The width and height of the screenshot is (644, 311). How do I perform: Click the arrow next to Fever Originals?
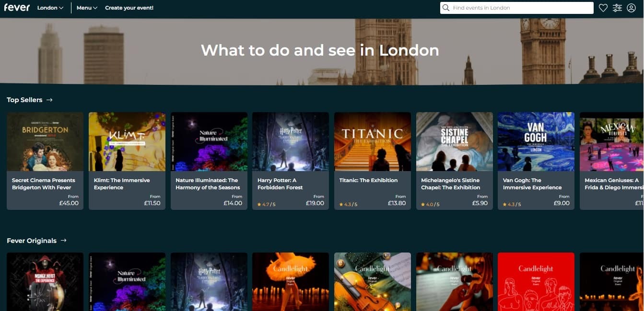pyautogui.click(x=63, y=241)
